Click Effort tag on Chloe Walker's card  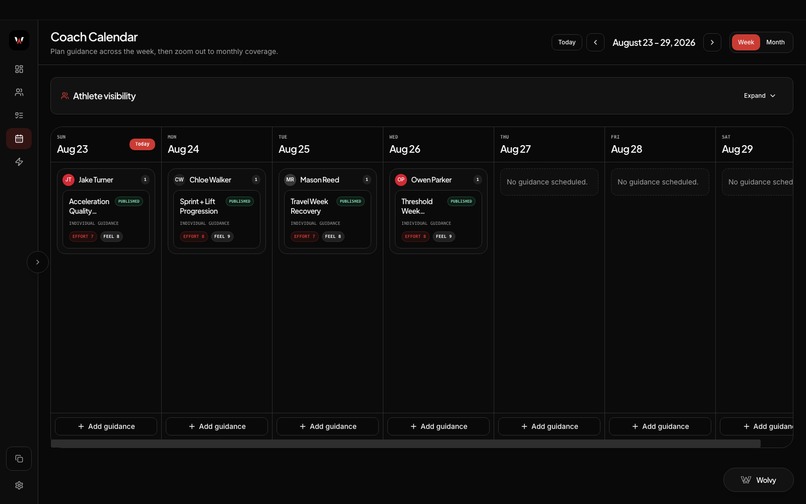pyautogui.click(x=194, y=237)
